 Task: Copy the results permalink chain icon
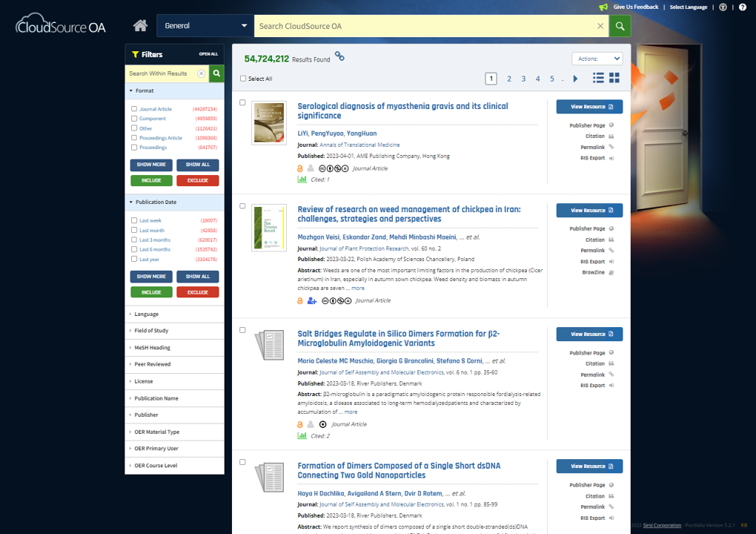tap(339, 56)
